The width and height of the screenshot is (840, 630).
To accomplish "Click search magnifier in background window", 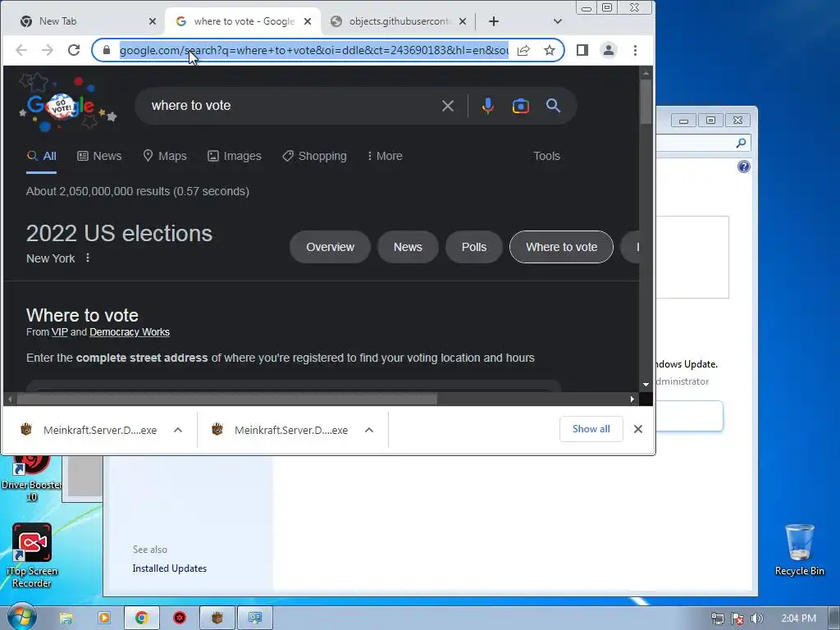I will tap(741, 143).
